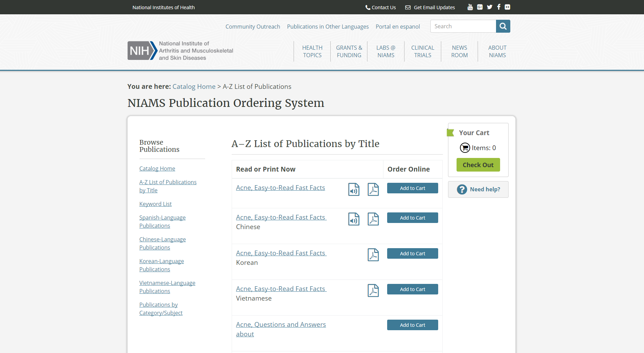Add Acne Questions and Answers to cart
The image size is (644, 353).
pyautogui.click(x=412, y=325)
